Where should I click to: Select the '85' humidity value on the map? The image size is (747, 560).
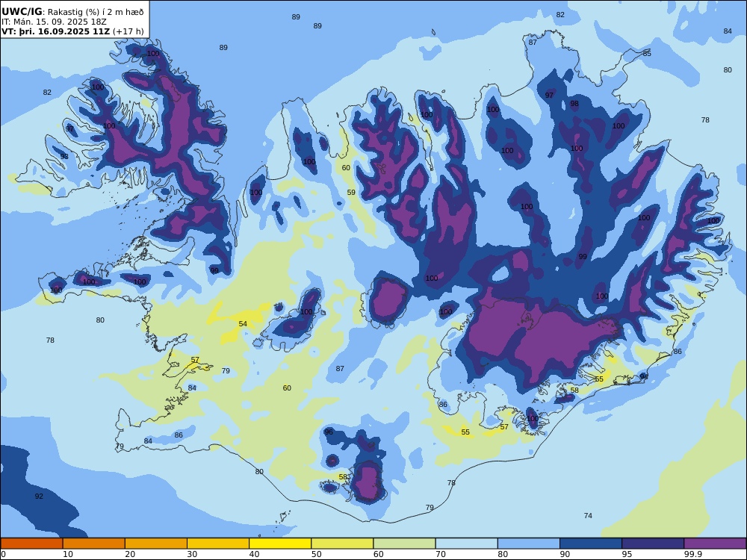click(x=647, y=53)
